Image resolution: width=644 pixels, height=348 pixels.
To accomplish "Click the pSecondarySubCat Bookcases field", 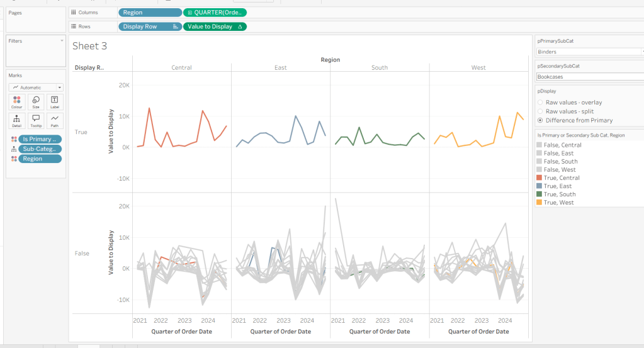I will 589,77.
